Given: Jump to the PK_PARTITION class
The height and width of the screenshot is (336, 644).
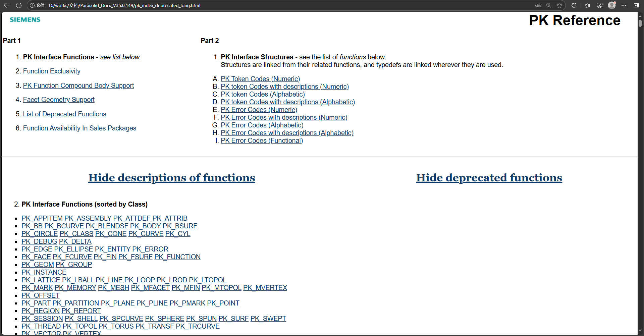Looking at the screenshot, I should pos(76,303).
